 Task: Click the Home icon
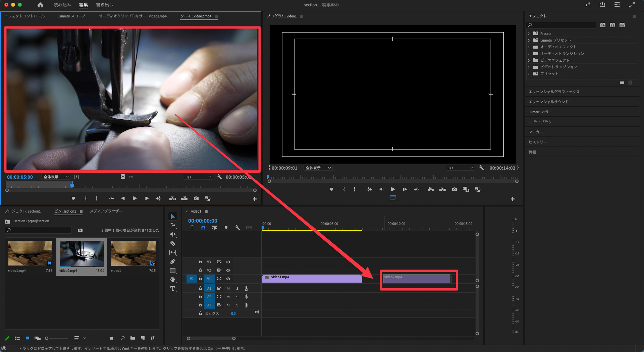coord(40,5)
